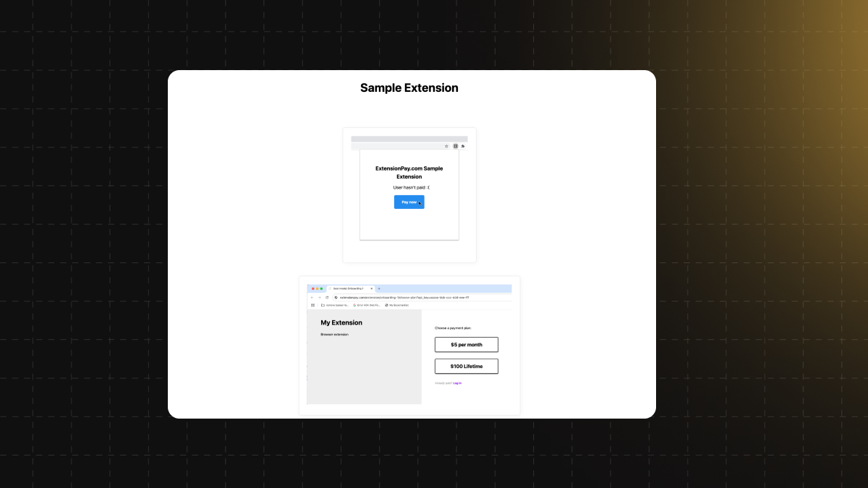Select the $100 Lifetime plan

pyautogui.click(x=466, y=366)
